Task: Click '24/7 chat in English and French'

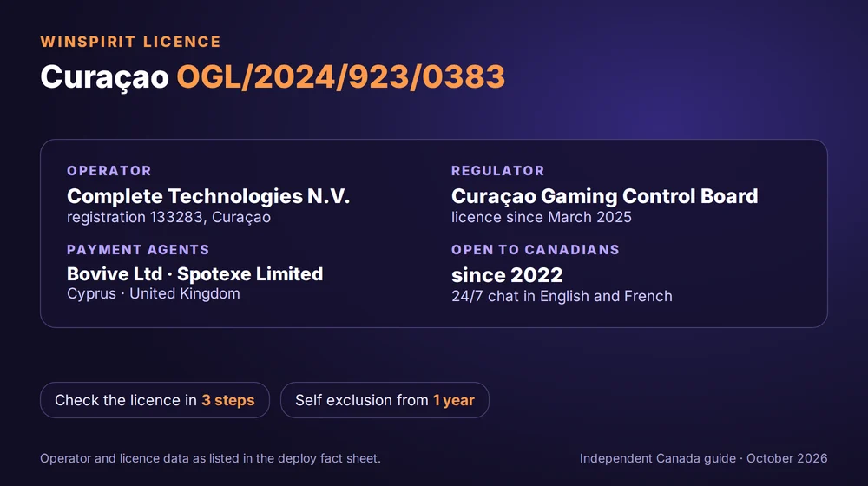Action: click(562, 296)
